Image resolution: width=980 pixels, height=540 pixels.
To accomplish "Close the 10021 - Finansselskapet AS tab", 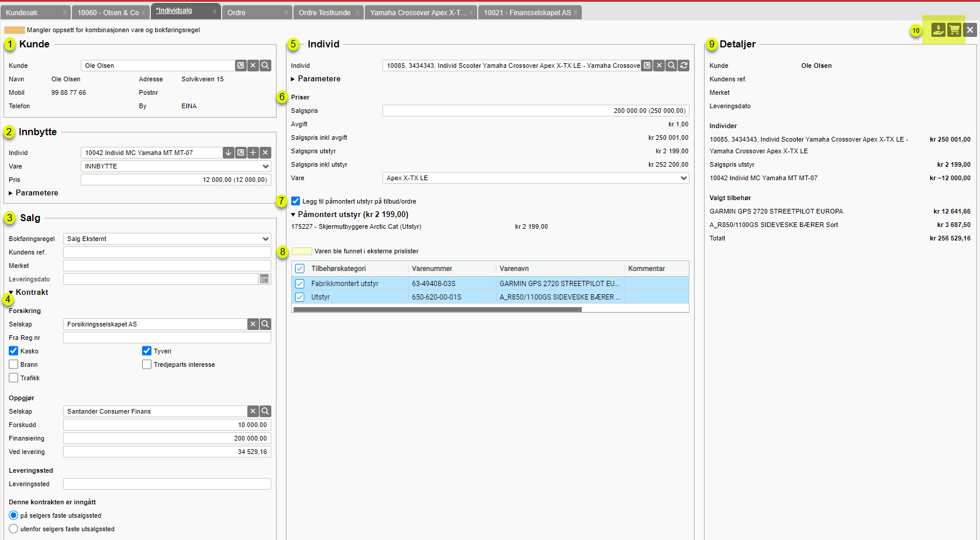I will [x=575, y=13].
